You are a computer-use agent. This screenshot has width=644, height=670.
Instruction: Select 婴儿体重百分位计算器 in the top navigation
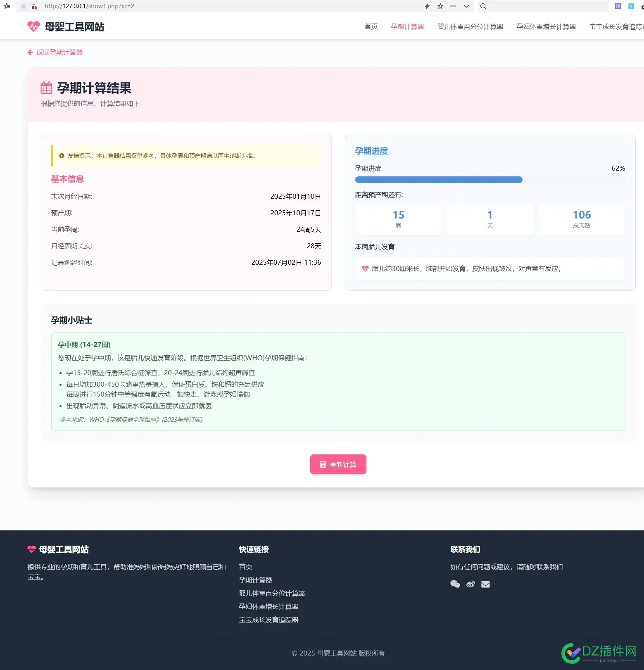(x=470, y=27)
